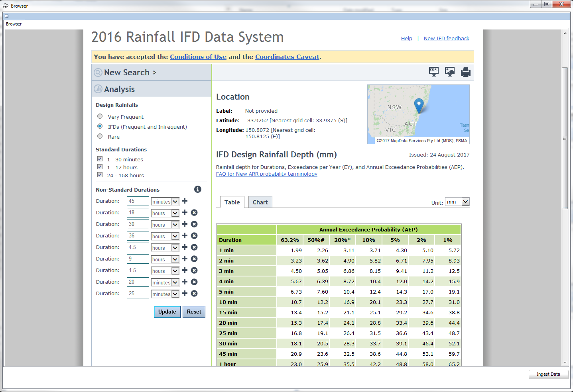The height and width of the screenshot is (392, 573).
Task: Add a row after the 25 minutes duration
Action: (x=185, y=294)
